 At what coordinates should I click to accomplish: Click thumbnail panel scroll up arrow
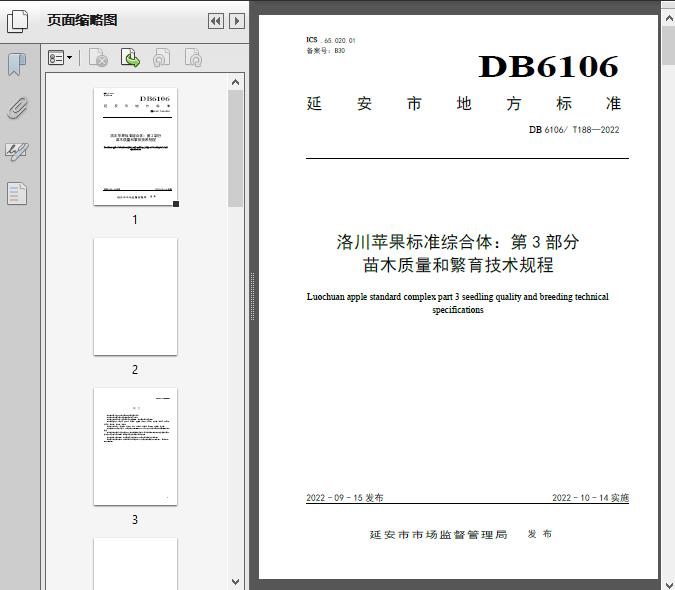(x=235, y=82)
